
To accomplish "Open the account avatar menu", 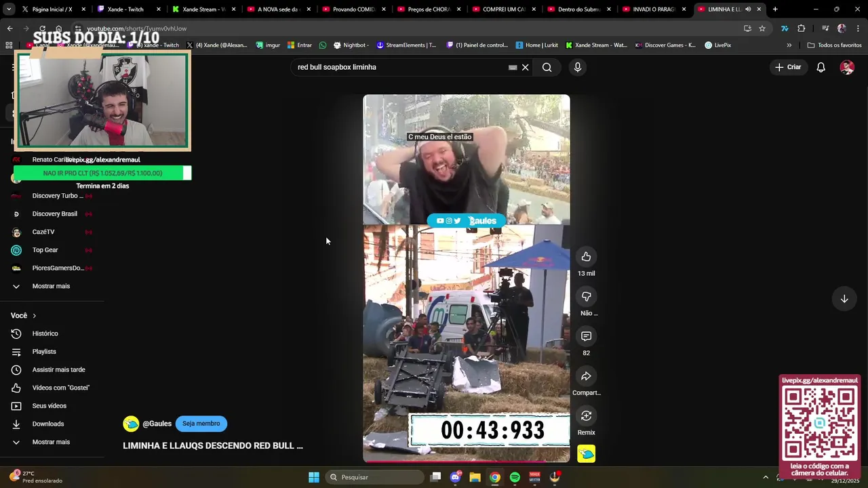I will point(847,67).
